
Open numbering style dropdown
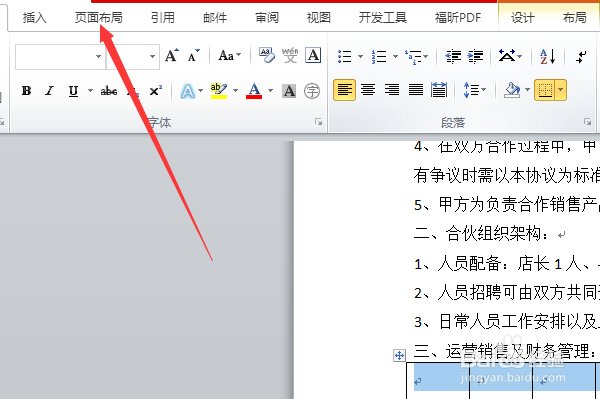395,57
